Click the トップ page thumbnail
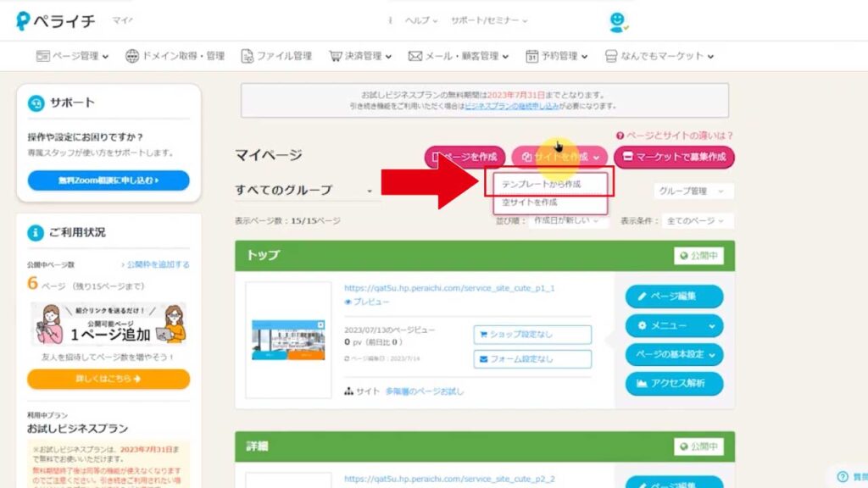 click(288, 340)
